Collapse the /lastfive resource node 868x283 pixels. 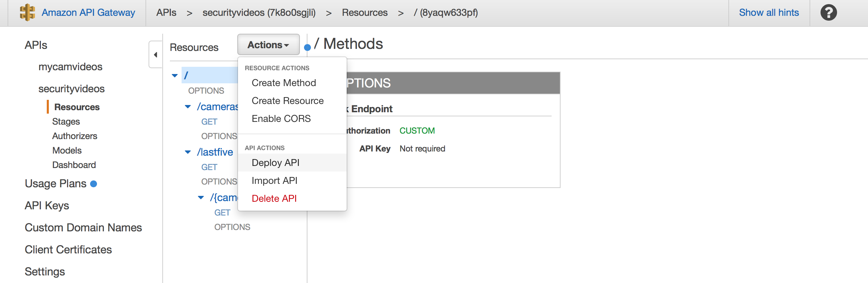pyautogui.click(x=188, y=152)
